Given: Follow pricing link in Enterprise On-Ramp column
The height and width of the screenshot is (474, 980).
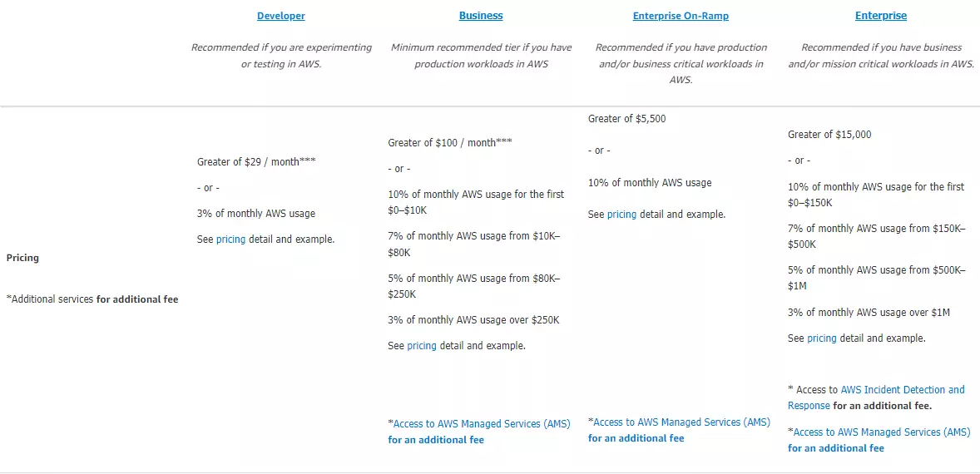Looking at the screenshot, I should point(621,215).
